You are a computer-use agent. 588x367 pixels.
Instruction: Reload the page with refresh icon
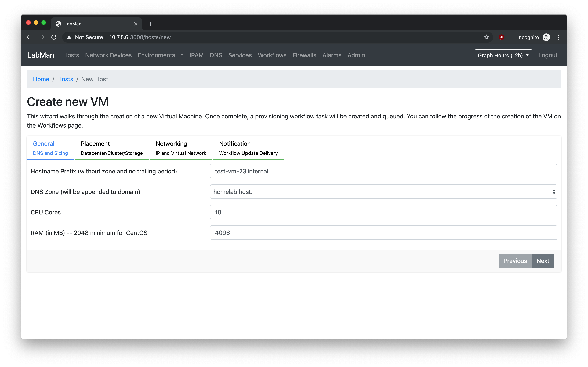tap(54, 37)
